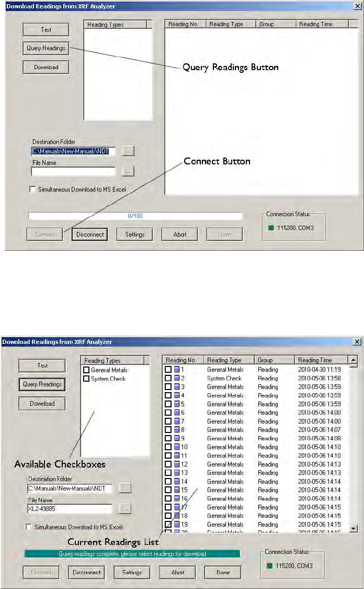Click the reading icon for reading 1
This screenshot has width=364, height=589.
(177, 370)
